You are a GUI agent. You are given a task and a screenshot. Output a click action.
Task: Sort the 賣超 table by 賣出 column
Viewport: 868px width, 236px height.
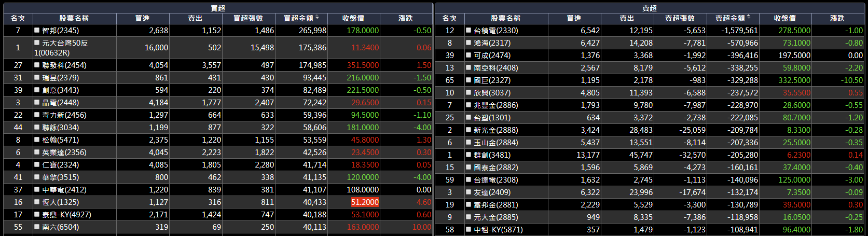click(x=627, y=18)
